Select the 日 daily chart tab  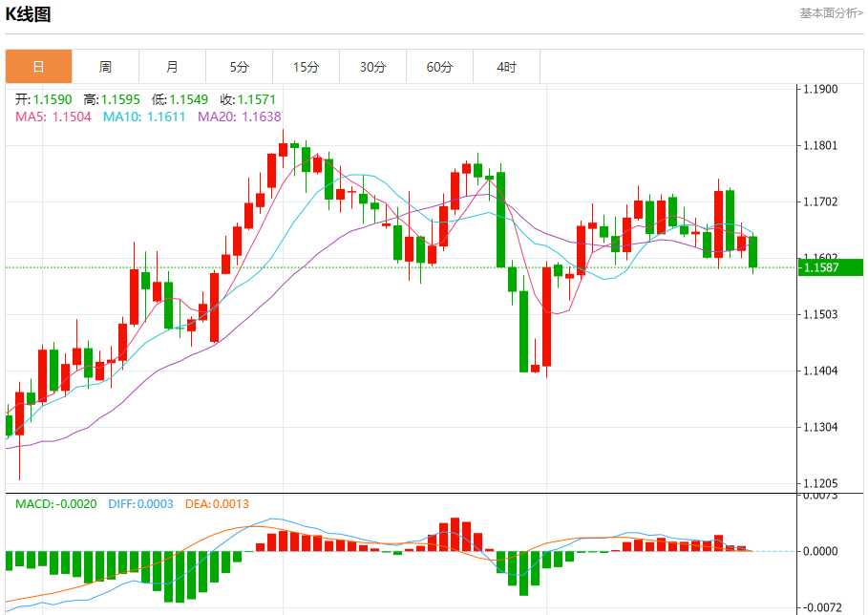(x=39, y=67)
